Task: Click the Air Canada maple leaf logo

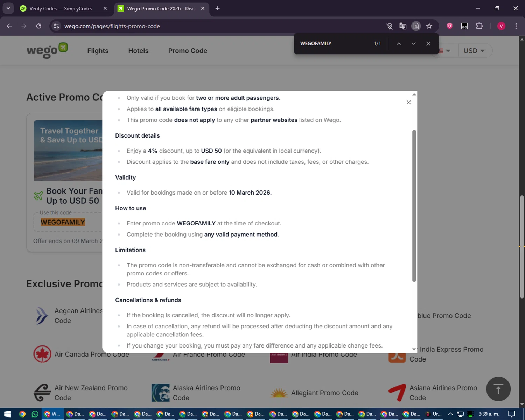Action: coord(42,354)
